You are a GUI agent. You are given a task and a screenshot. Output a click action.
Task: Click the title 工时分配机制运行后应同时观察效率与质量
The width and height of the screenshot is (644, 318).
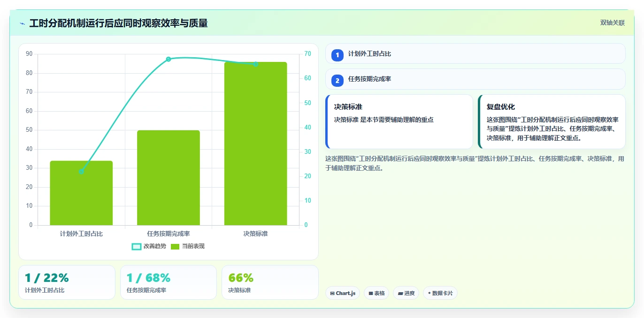[118, 23]
